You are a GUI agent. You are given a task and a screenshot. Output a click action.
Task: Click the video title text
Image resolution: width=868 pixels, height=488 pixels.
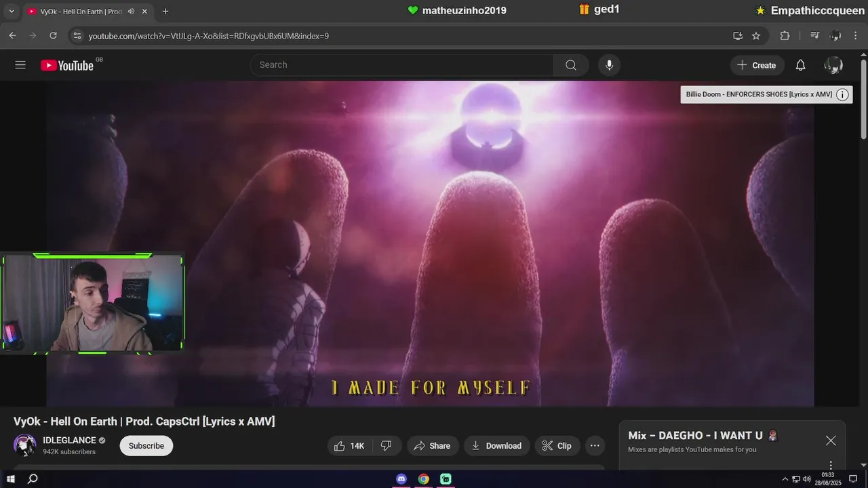pyautogui.click(x=144, y=422)
